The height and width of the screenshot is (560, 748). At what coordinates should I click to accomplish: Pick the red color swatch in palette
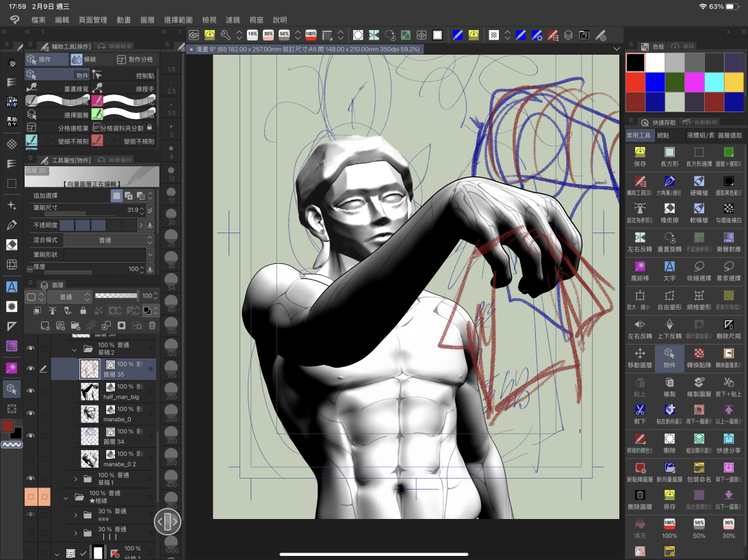tap(635, 82)
